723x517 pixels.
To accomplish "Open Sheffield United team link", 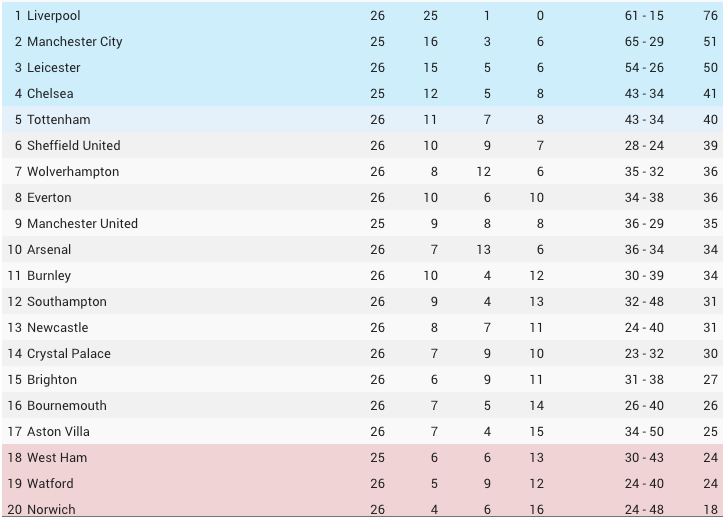I will point(74,146).
